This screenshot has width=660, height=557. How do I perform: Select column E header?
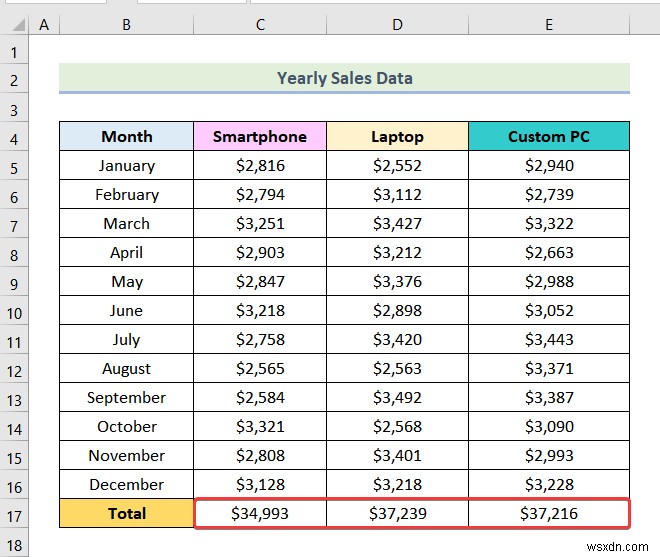[x=548, y=23]
